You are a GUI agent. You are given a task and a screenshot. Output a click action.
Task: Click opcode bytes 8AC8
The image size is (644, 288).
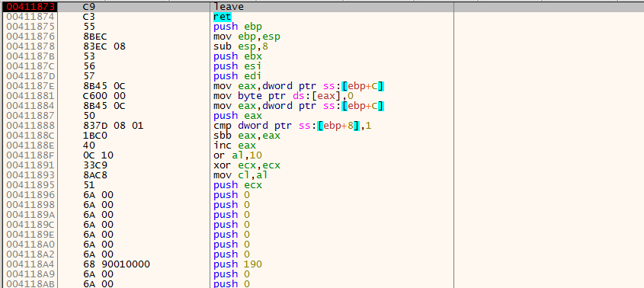click(95, 175)
